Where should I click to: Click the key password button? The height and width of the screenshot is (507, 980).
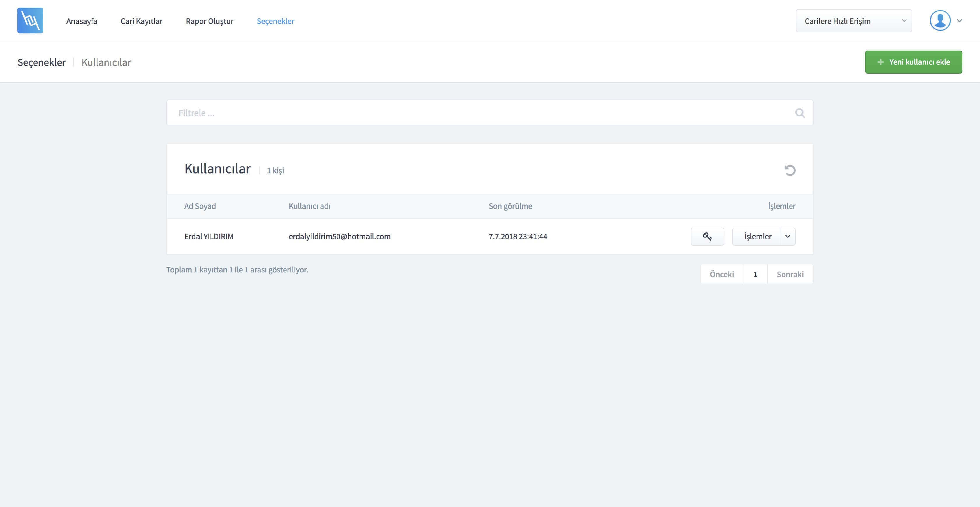pos(707,236)
